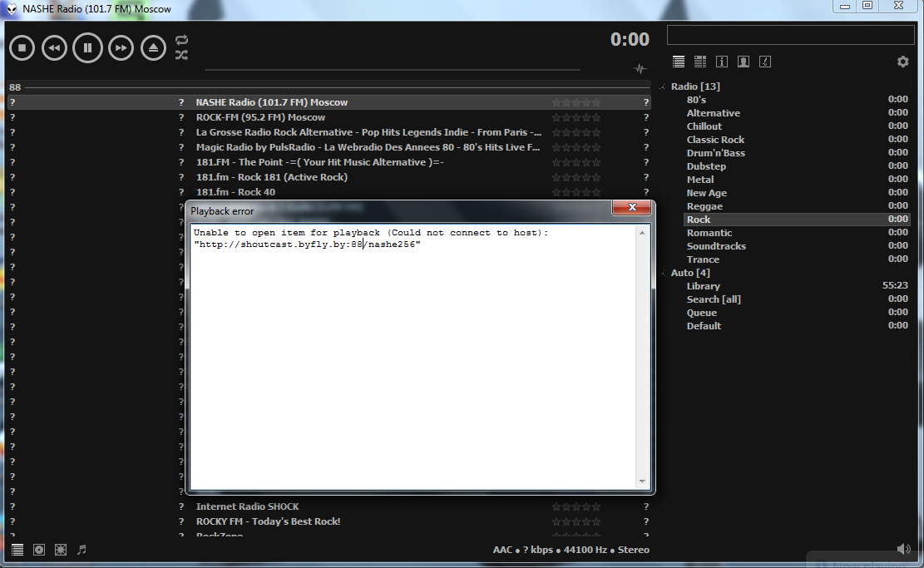Collapse the Auto [4] playlist group

click(x=662, y=274)
